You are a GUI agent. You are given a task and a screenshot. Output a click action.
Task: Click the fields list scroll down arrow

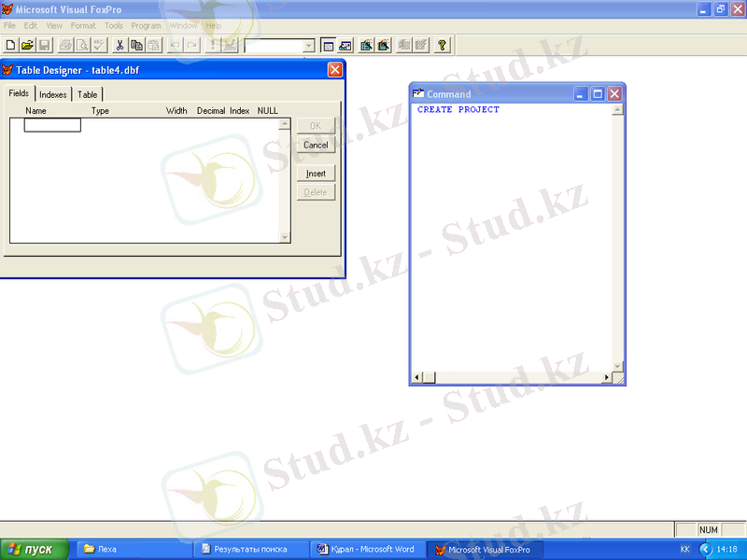pos(285,237)
